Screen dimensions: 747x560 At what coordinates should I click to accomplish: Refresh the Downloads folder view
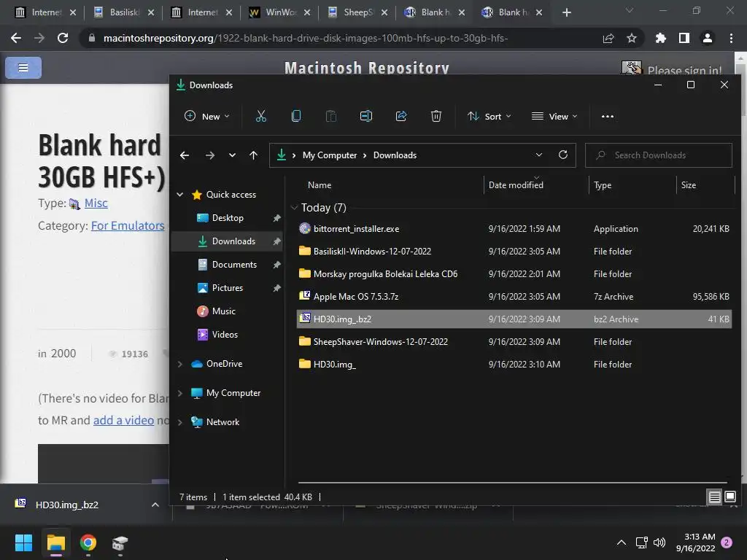point(562,155)
